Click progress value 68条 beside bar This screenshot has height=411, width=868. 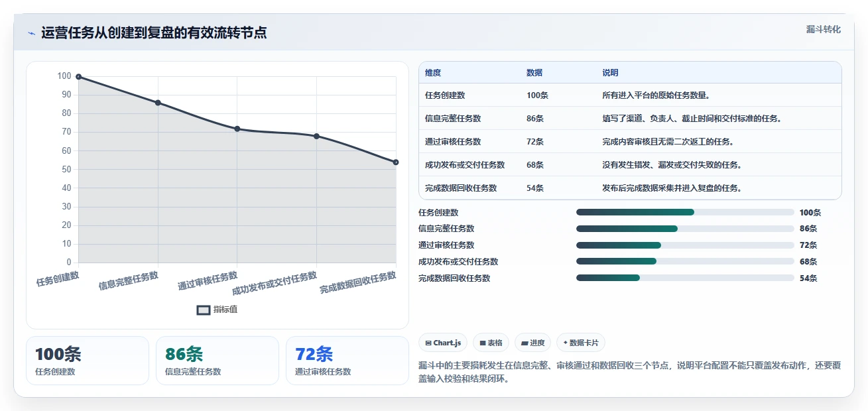(x=808, y=262)
